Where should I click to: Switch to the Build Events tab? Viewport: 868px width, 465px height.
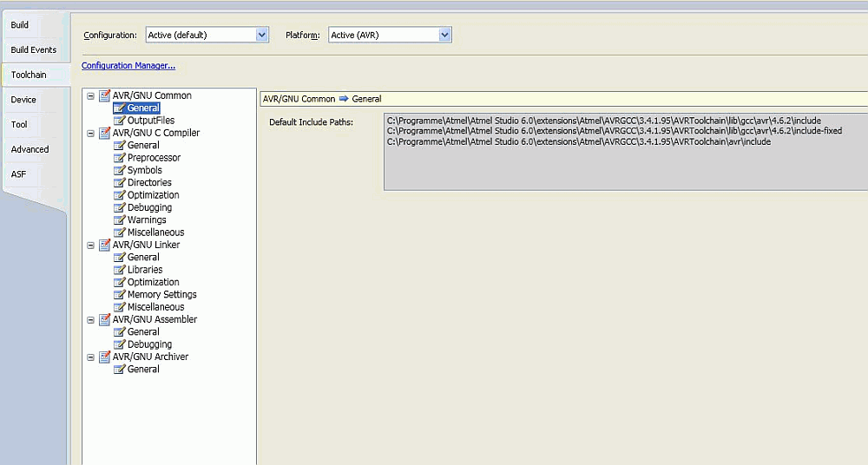point(34,49)
